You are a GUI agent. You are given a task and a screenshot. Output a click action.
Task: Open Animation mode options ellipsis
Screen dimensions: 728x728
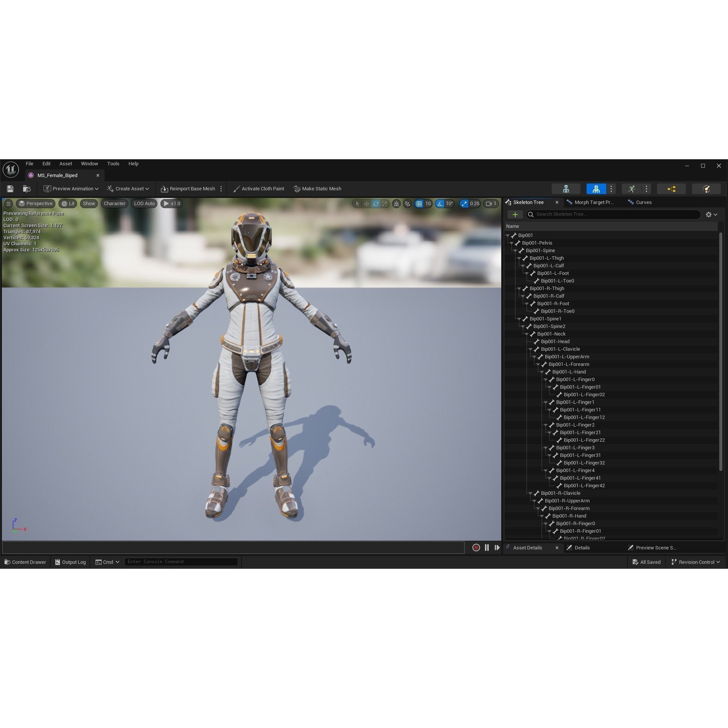pos(646,189)
